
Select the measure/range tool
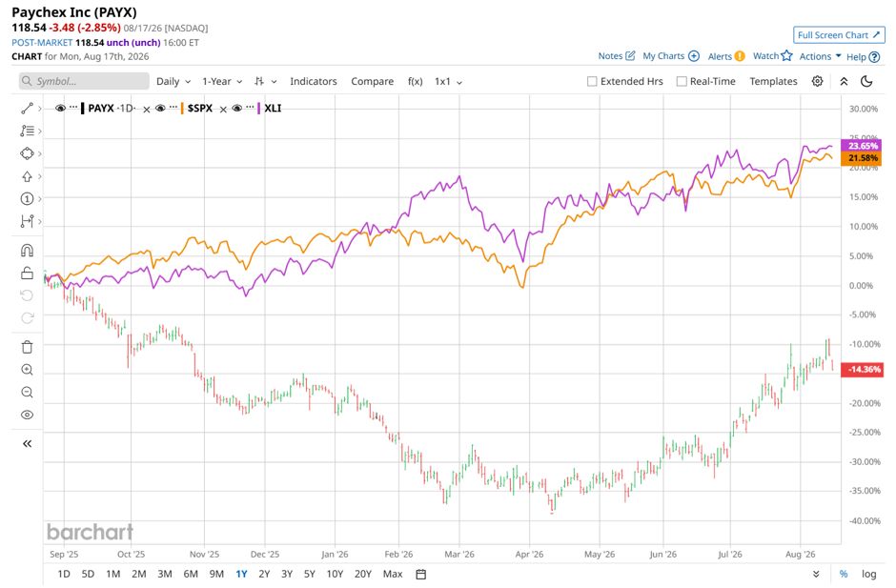pyautogui.click(x=27, y=220)
